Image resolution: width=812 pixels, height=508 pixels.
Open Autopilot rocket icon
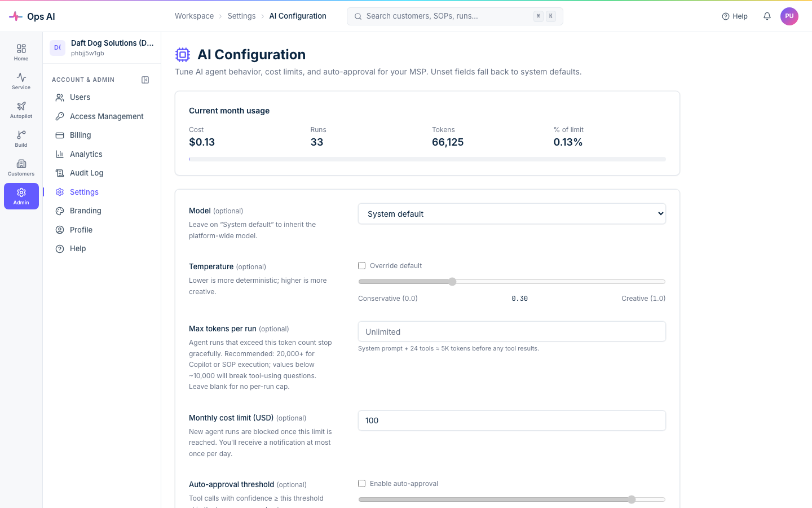[21, 106]
